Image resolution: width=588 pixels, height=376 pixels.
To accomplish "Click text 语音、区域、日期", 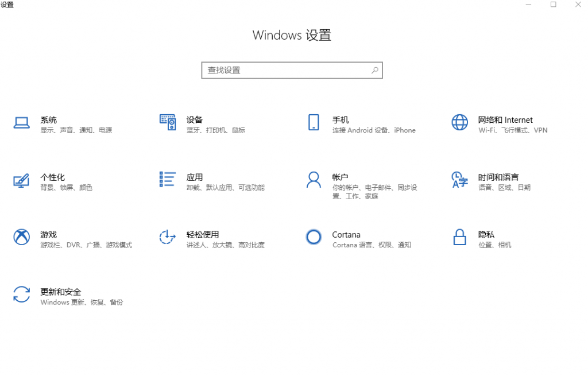I will pyautogui.click(x=504, y=188).
